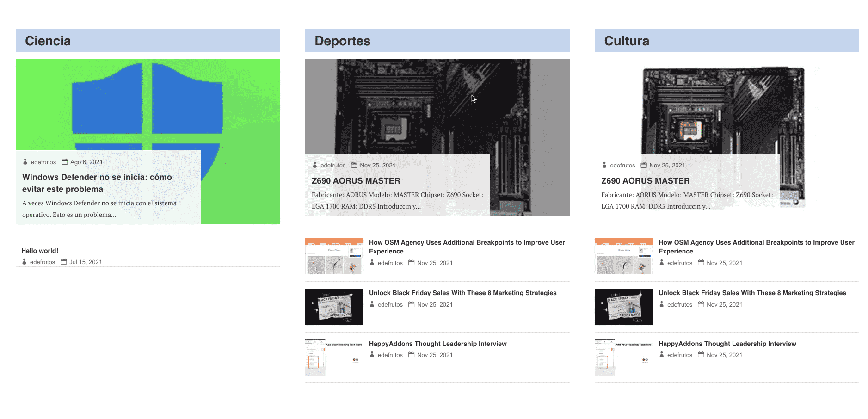This screenshot has height=419, width=868.
Task: Open Z690 AORUS MASTER title in Cultura
Action: (645, 181)
